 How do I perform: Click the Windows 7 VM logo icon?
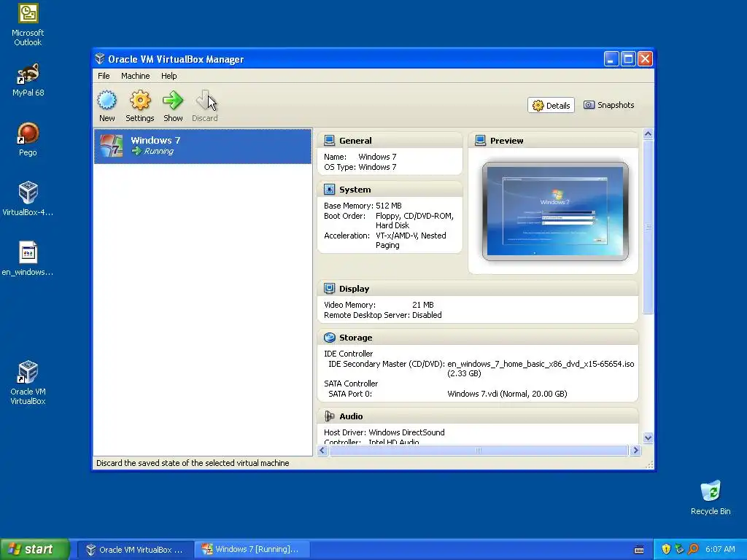pos(111,146)
